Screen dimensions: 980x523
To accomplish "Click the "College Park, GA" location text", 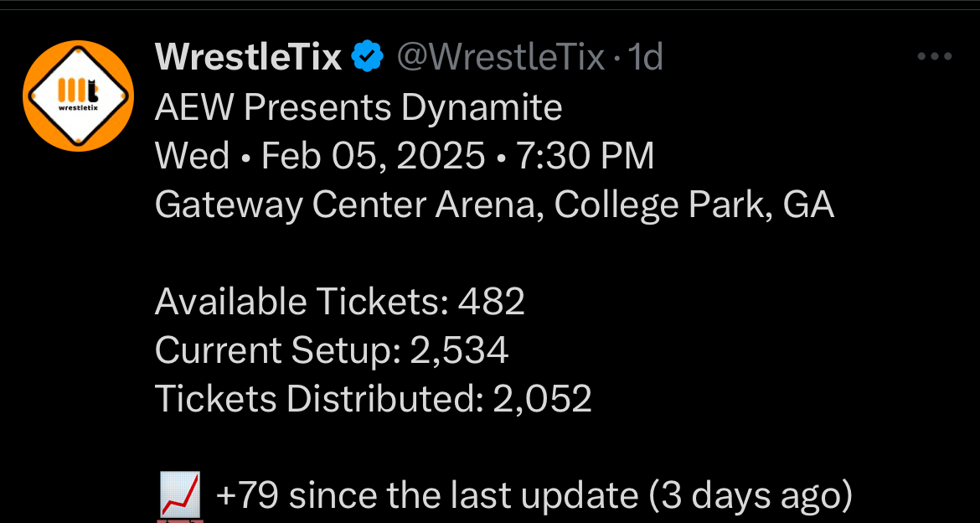I will coord(694,205).
